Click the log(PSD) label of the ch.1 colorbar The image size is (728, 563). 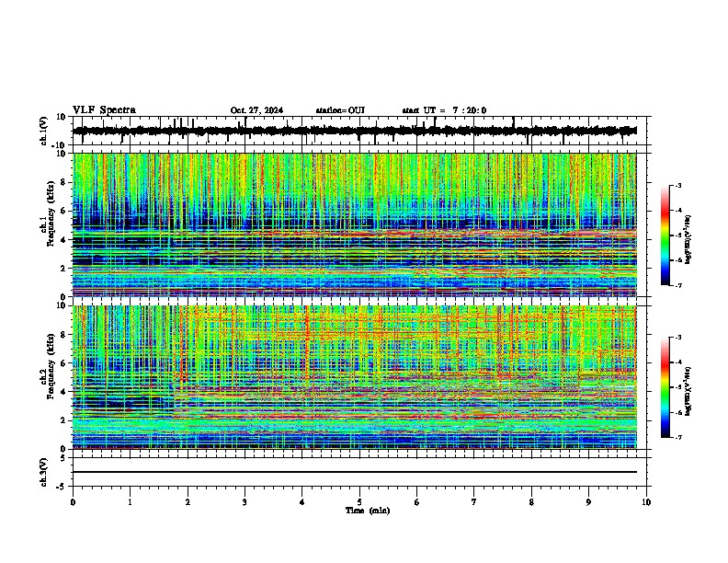click(688, 240)
